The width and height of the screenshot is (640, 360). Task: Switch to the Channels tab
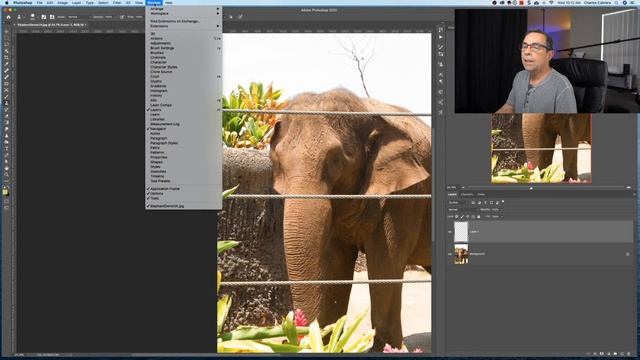(x=467, y=194)
